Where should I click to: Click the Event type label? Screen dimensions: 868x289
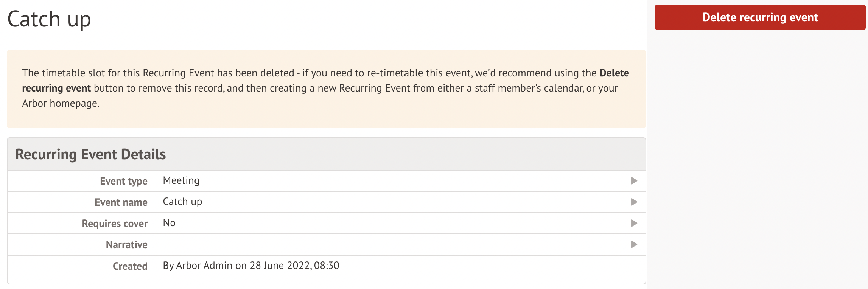[123, 181]
